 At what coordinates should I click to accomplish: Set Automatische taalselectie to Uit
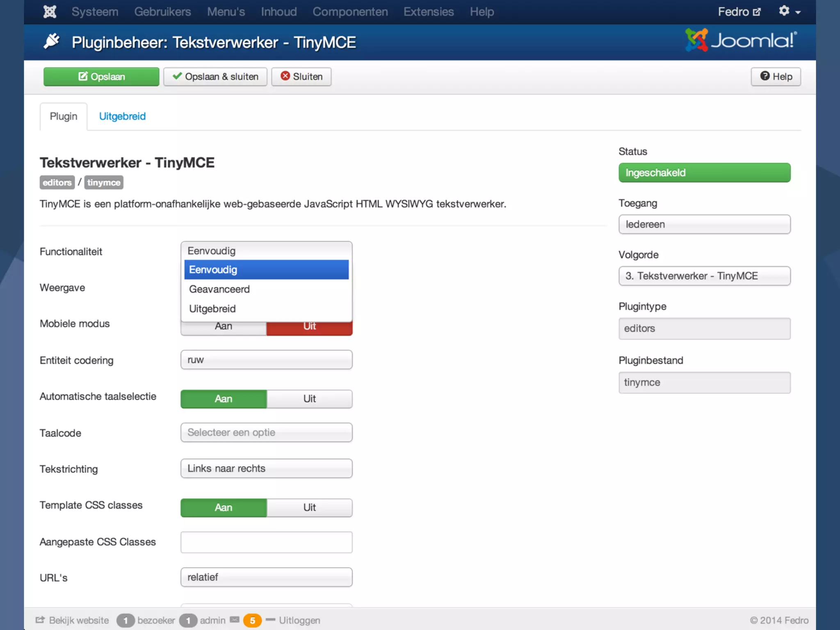tap(309, 399)
